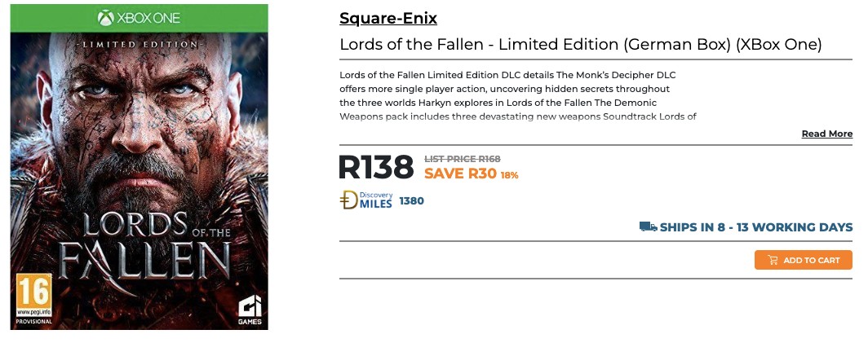
Task: Click the Discovery Miles logo
Action: tap(366, 200)
